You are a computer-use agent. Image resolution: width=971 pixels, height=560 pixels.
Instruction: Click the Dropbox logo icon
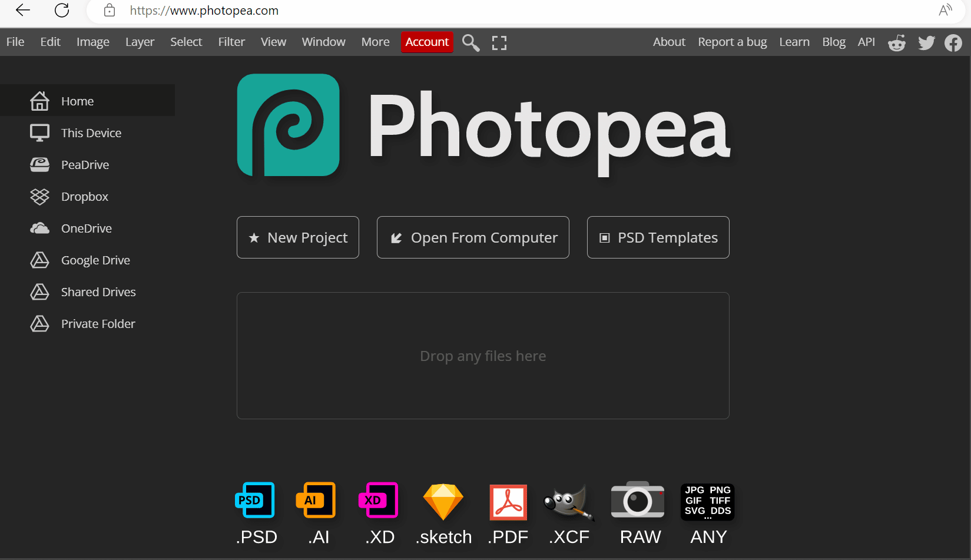pyautogui.click(x=39, y=196)
